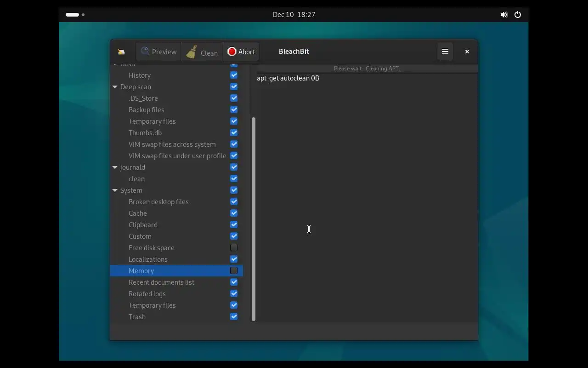Viewport: 588px width, 368px height.
Task: Click the BleachBit app icon in header
Action: 121,52
